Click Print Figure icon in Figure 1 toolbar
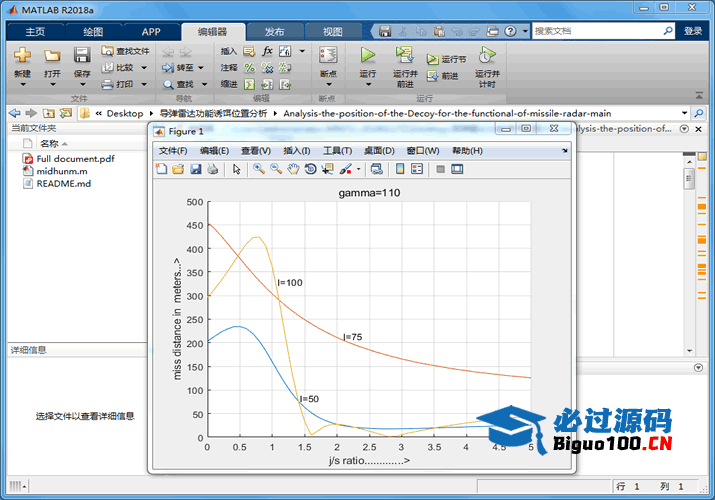The width and height of the screenshot is (715, 500). click(212, 169)
